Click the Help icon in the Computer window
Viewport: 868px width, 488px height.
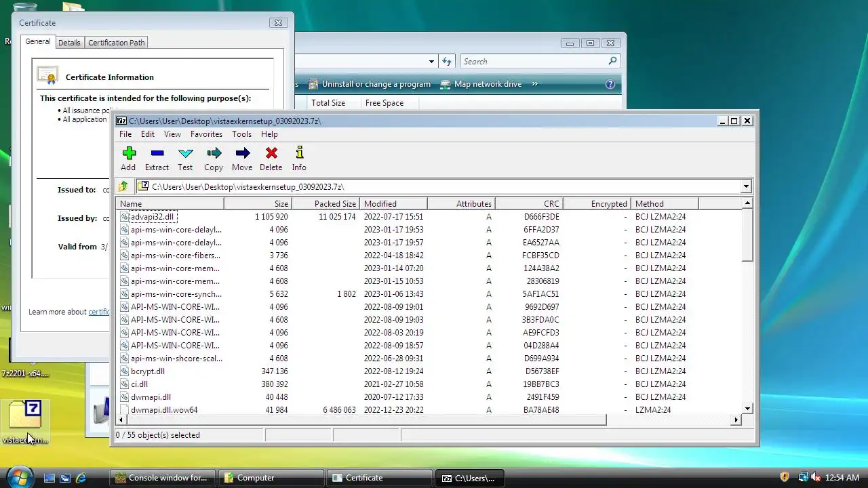pyautogui.click(x=610, y=84)
